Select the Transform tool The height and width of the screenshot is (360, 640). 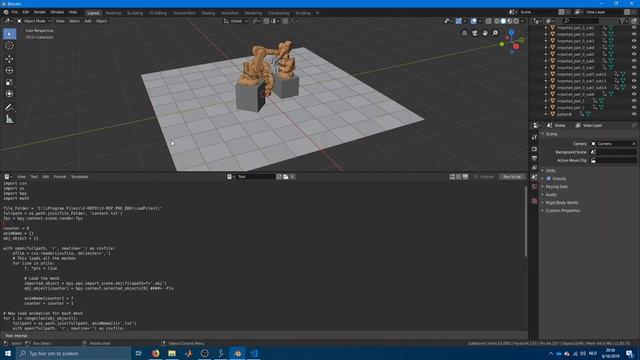9,94
